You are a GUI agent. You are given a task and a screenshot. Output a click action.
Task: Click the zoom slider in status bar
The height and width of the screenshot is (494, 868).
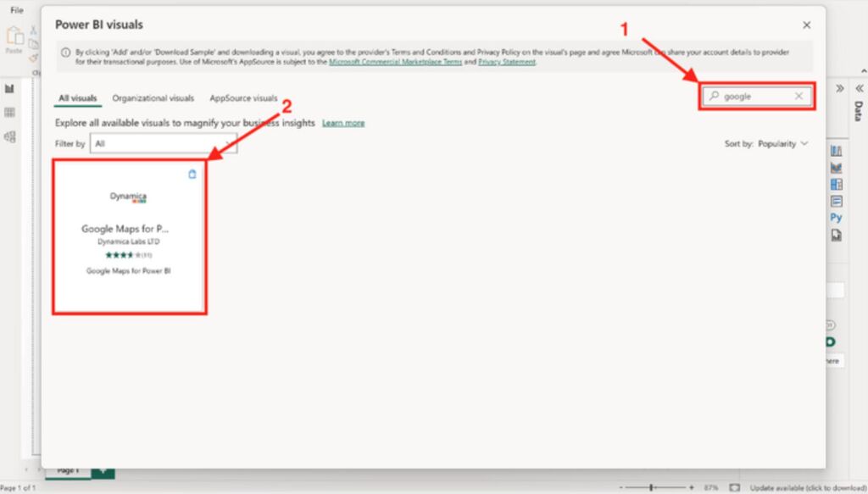[x=651, y=488]
